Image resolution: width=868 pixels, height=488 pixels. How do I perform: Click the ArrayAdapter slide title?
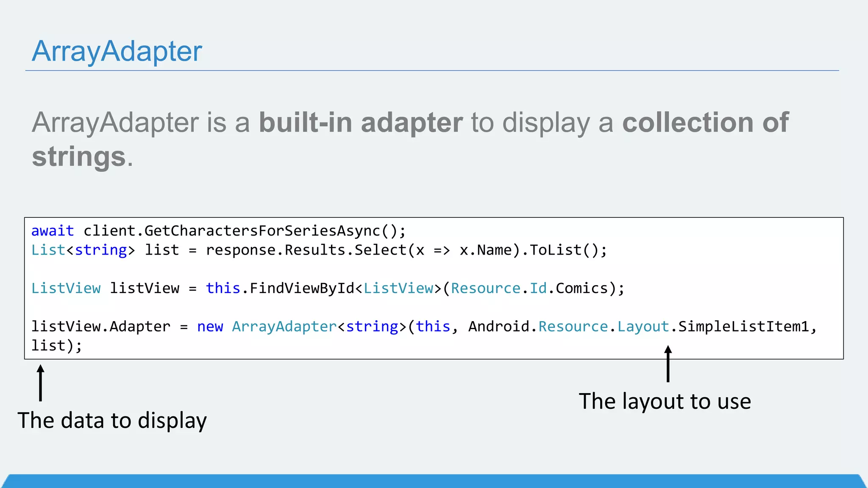117,52
